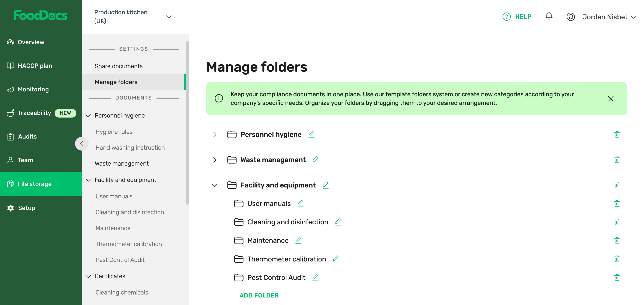Click the Setup gear icon

coord(10,208)
